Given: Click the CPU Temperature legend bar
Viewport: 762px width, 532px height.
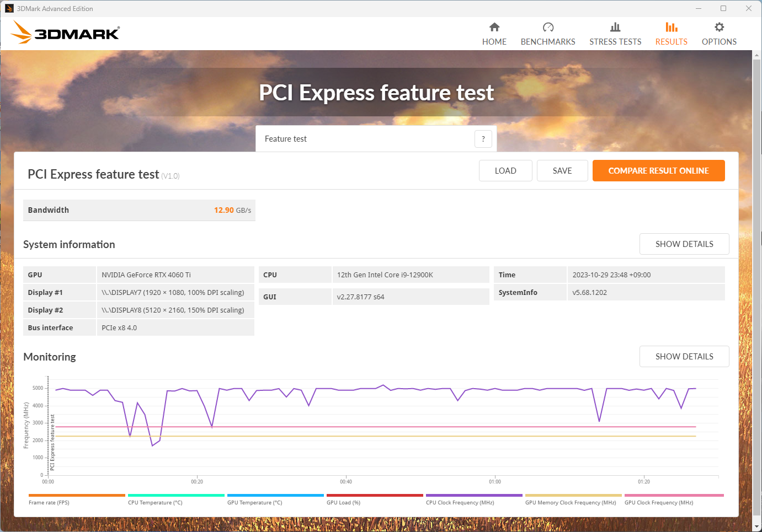Looking at the screenshot, I should (176, 495).
